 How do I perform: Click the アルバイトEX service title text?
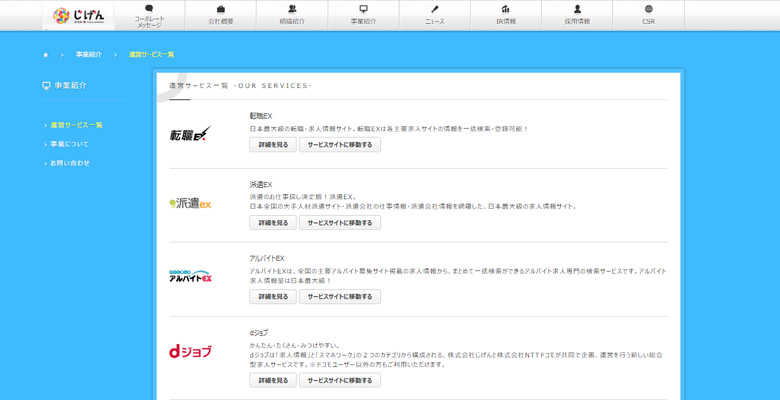pos(267,259)
